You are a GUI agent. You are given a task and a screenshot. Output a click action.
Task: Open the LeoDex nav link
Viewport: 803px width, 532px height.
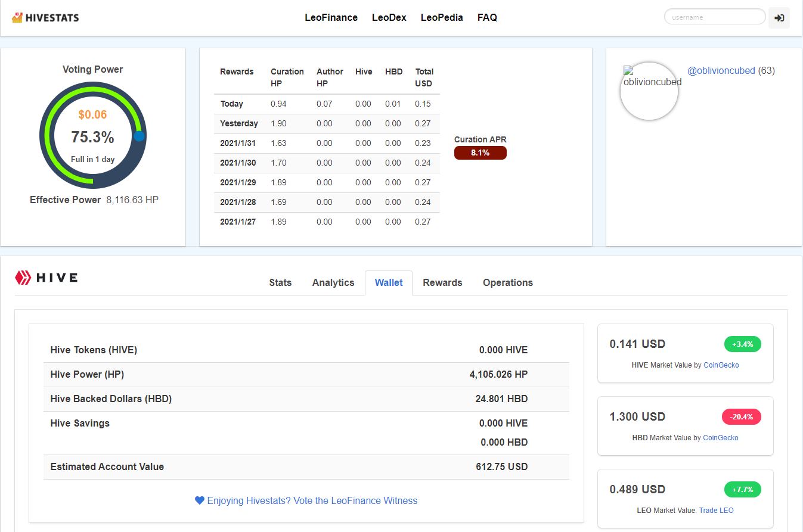pyautogui.click(x=389, y=17)
